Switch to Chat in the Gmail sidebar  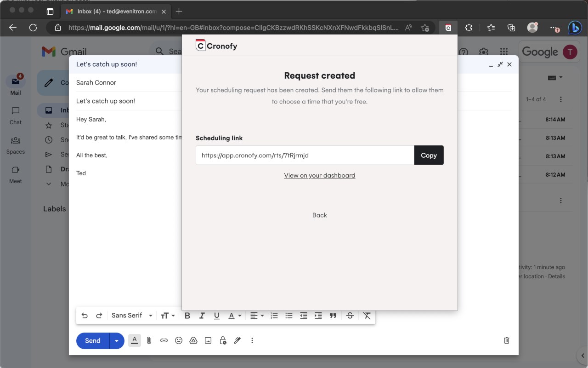(16, 115)
